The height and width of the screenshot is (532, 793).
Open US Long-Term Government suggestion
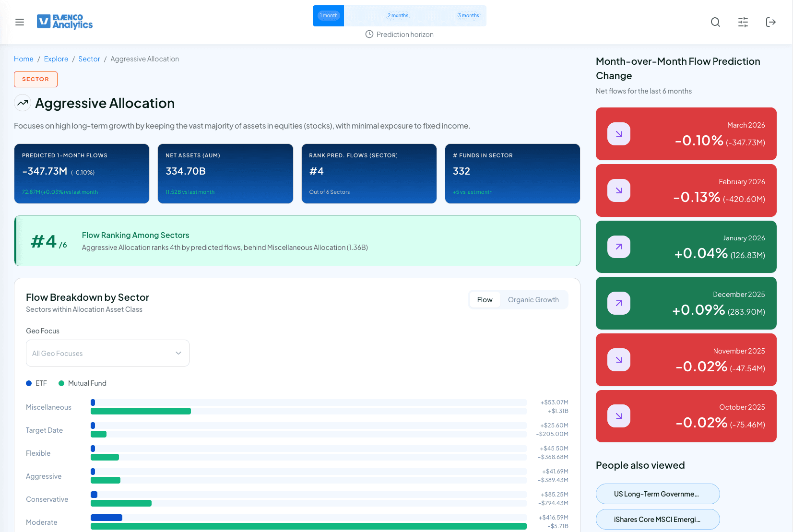click(x=658, y=494)
